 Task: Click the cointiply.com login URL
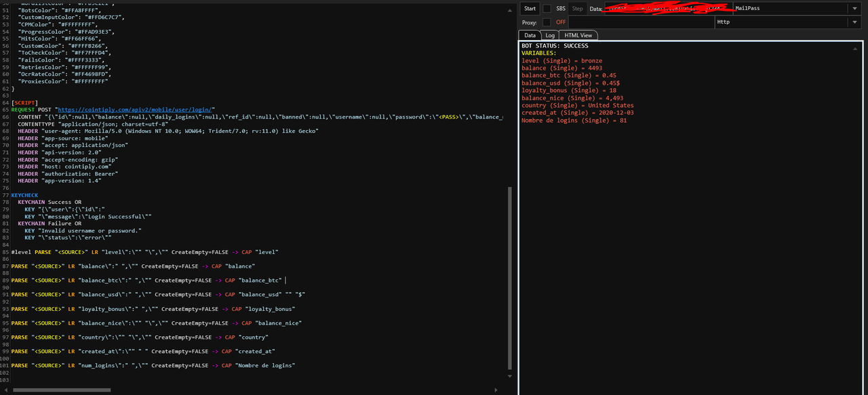pyautogui.click(x=136, y=109)
